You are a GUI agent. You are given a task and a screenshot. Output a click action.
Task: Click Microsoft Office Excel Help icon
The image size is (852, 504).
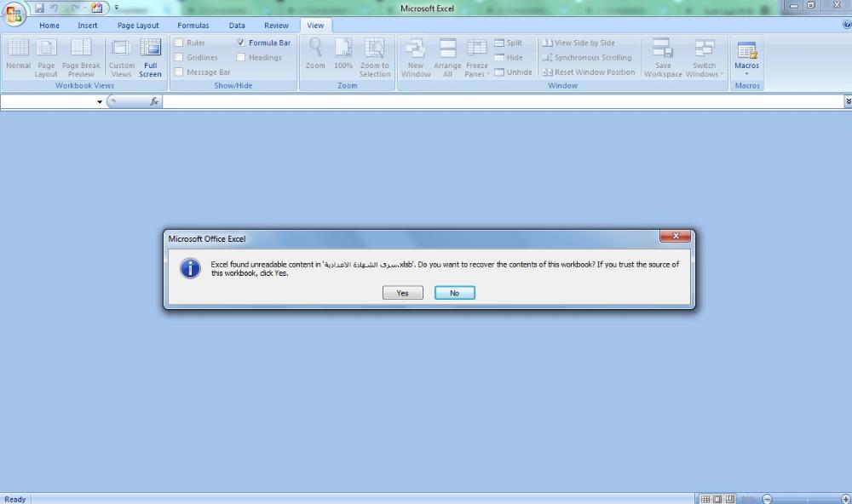(847, 25)
